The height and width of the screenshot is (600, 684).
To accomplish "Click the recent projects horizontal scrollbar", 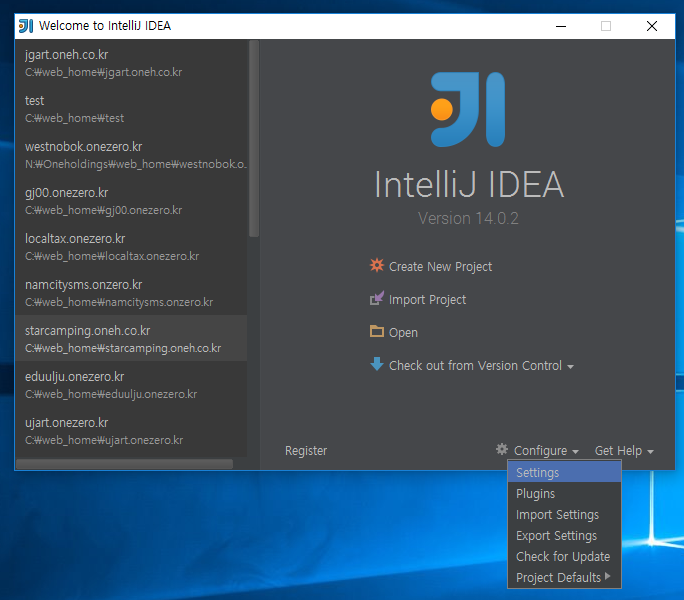I will (124, 463).
